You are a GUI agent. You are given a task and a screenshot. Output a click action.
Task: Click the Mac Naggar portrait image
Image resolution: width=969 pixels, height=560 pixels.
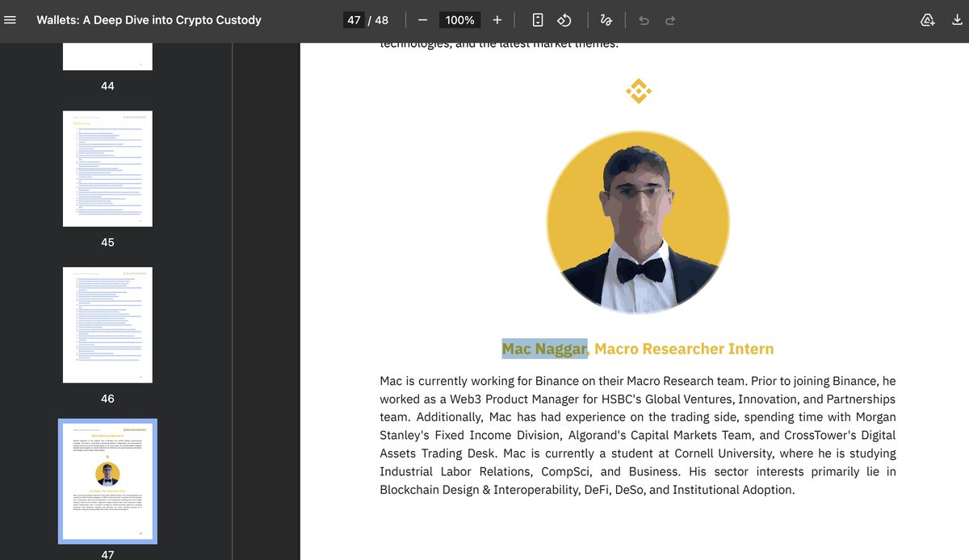tap(638, 222)
